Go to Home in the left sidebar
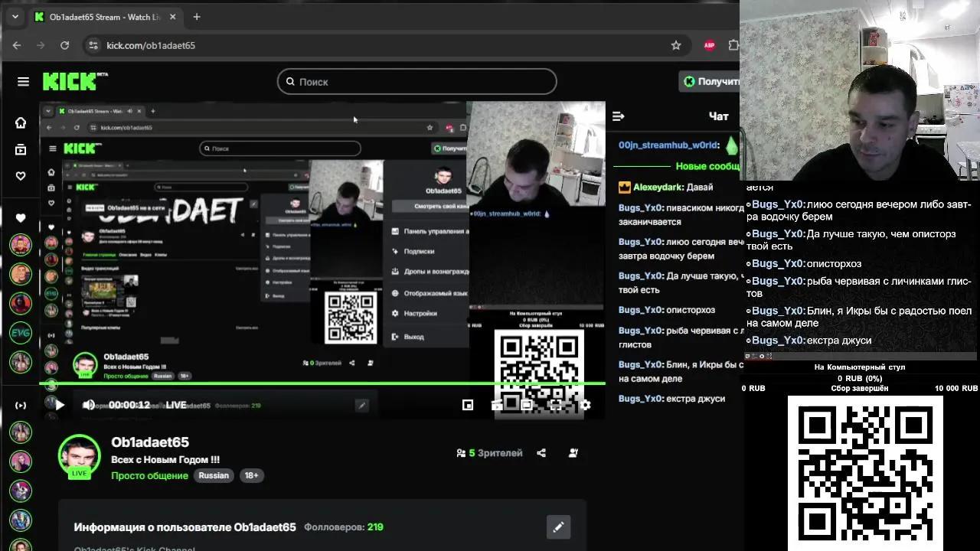980x551 pixels. point(21,122)
